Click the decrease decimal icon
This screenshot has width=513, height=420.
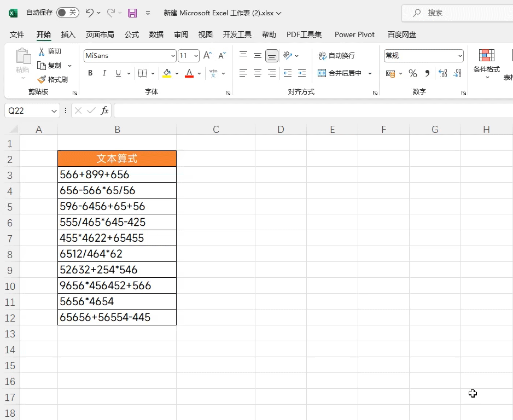point(457,73)
